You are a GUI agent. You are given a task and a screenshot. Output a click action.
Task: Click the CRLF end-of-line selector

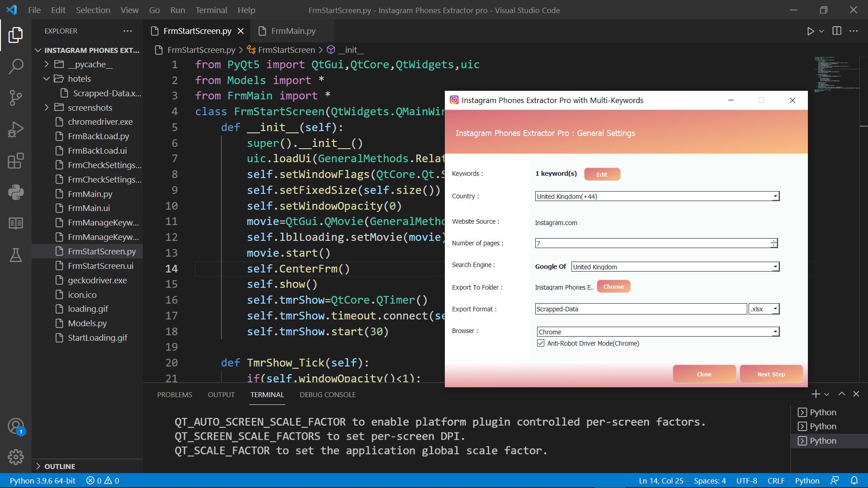coord(776,481)
